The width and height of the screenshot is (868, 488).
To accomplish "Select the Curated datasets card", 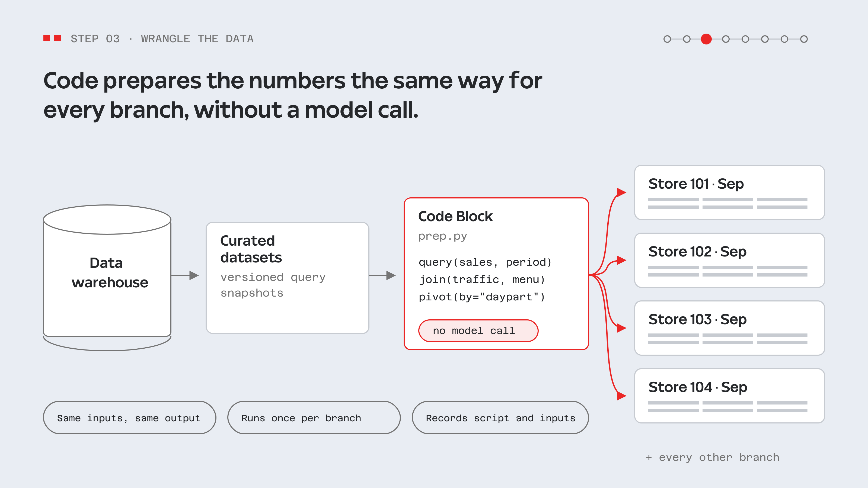I will [x=288, y=278].
